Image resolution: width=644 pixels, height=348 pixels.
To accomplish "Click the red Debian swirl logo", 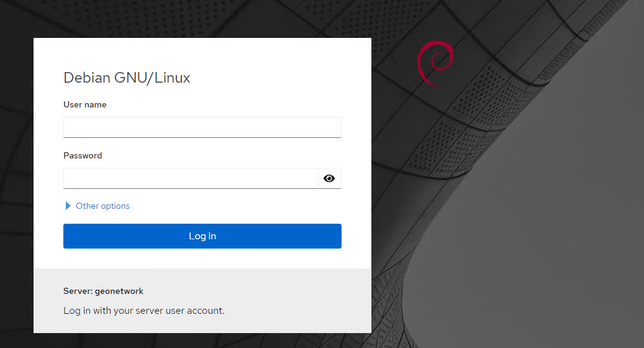I will coord(435,63).
